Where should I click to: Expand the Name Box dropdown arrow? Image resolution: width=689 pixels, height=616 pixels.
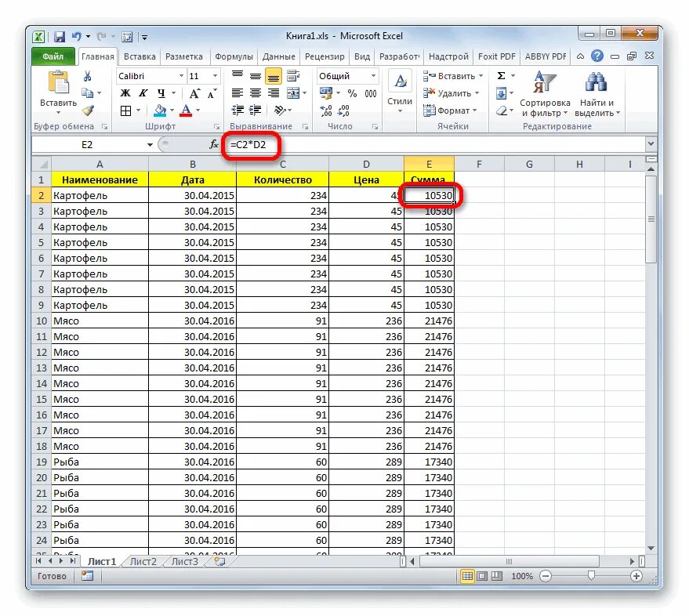pyautogui.click(x=150, y=144)
